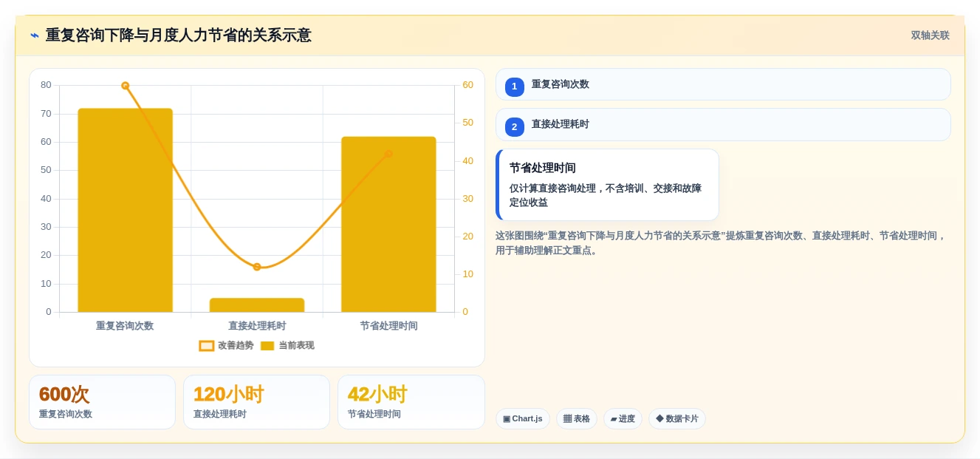Click the left axis value 80
The image size is (980, 459).
pyautogui.click(x=46, y=85)
